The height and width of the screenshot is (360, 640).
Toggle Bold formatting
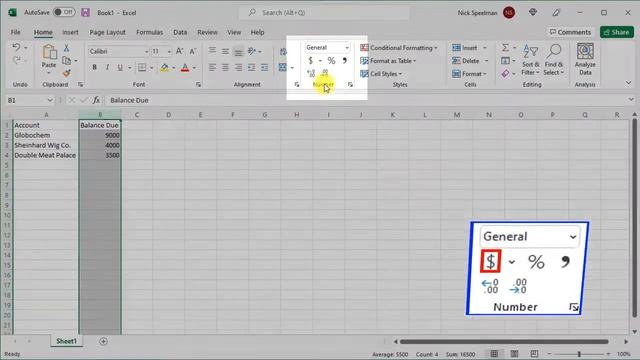point(94,67)
